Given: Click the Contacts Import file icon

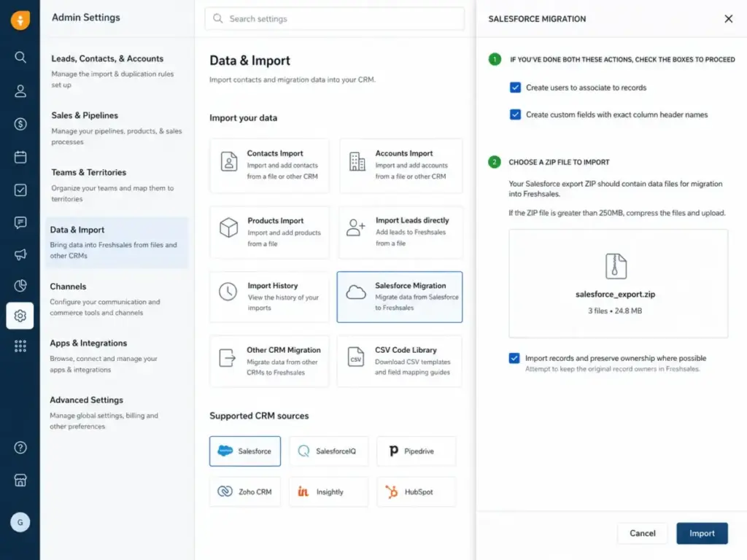Looking at the screenshot, I should (x=228, y=161).
